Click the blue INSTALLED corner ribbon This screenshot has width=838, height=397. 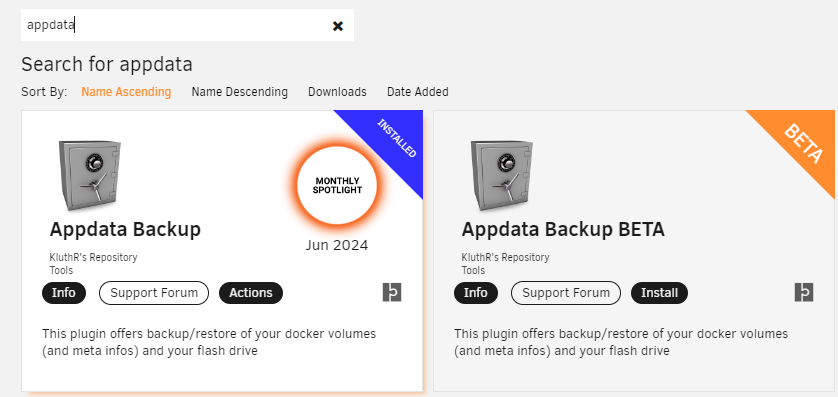click(x=391, y=143)
